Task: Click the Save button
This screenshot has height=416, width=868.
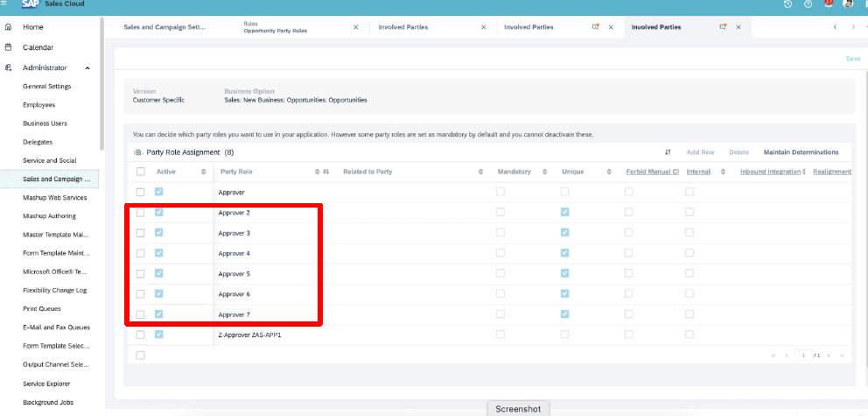Action: [852, 59]
